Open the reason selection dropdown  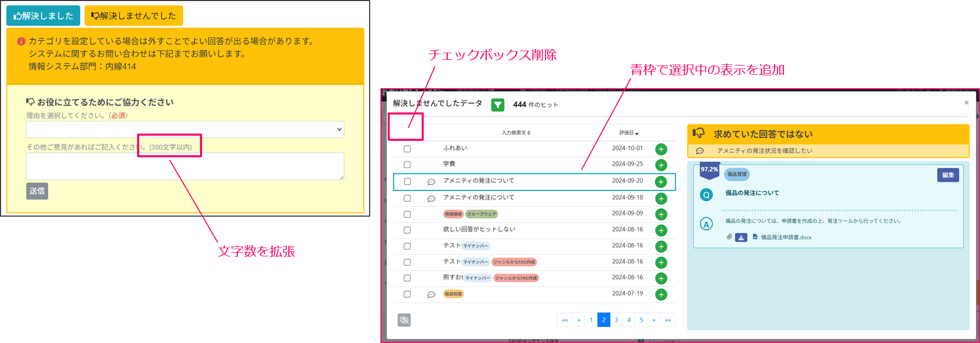(x=185, y=129)
